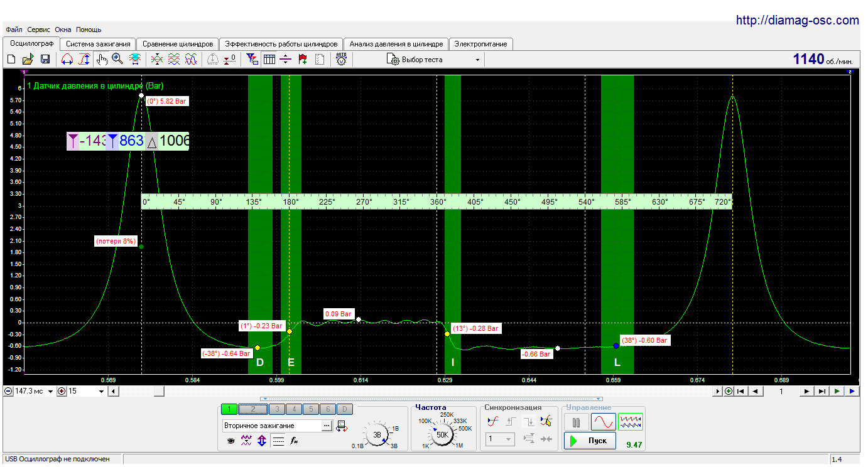Add a red flag bookmark

[x=303, y=59]
